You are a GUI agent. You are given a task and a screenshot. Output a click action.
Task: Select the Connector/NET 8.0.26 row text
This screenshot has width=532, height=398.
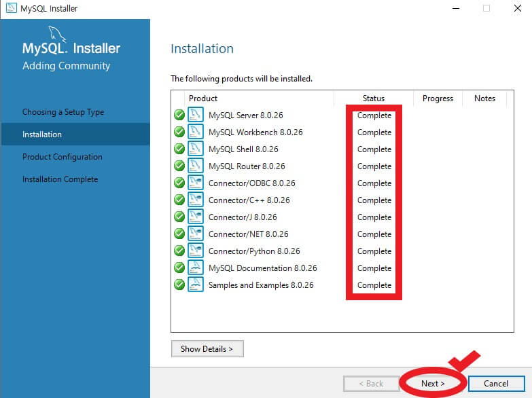coord(249,234)
